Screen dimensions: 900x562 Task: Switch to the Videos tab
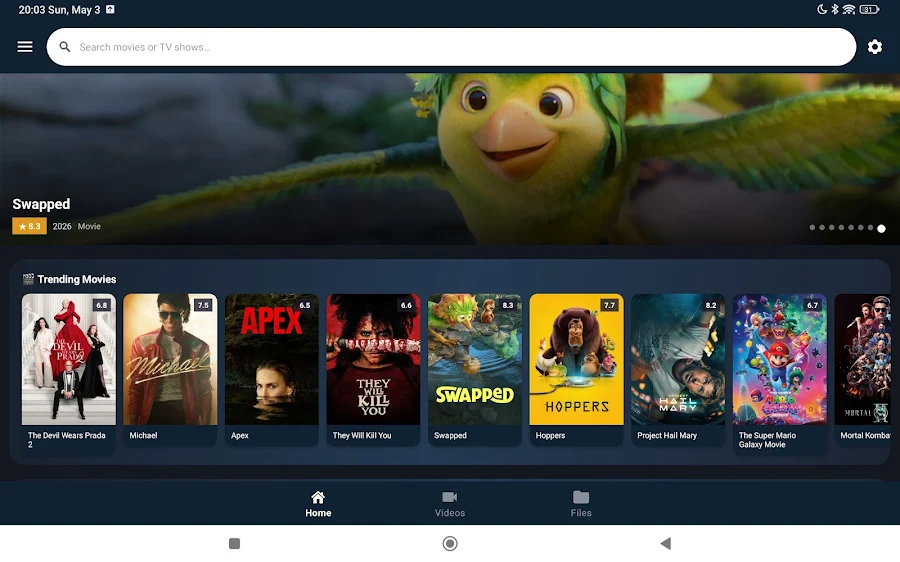(x=449, y=504)
